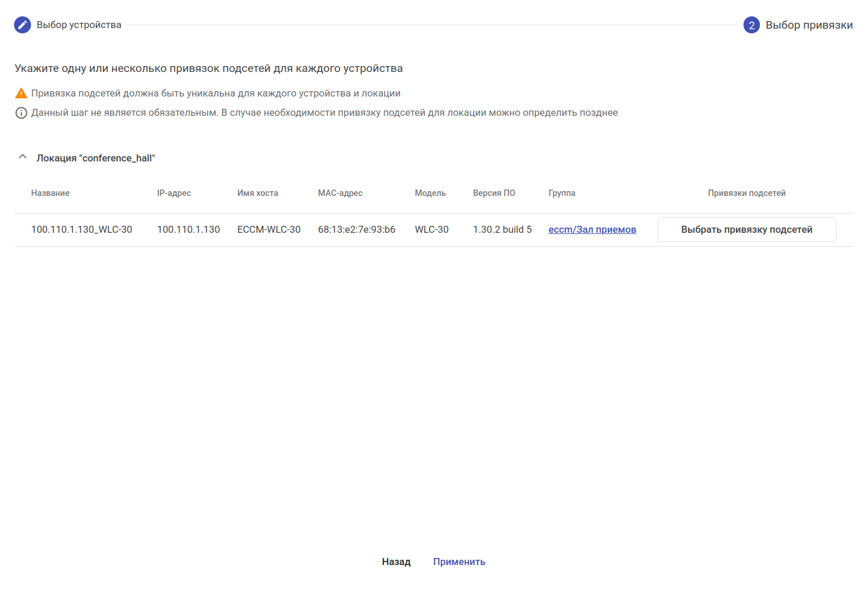Collapse the "conference_hall" location section
Viewport: 868px width, 589px height.
point(23,157)
